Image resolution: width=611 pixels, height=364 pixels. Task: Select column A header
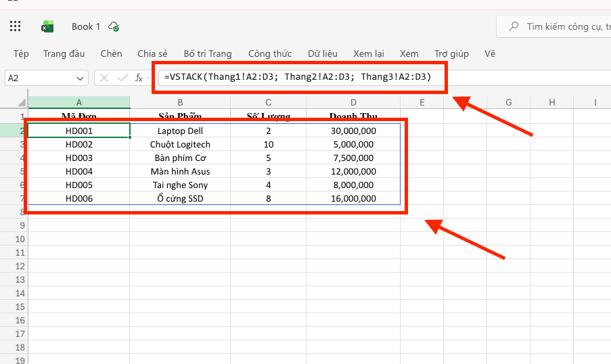click(x=78, y=102)
